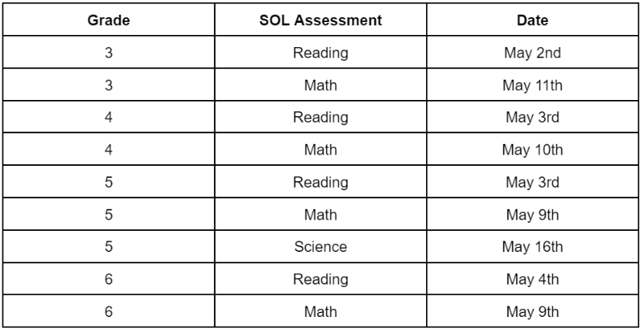Select the May 3rd date for Grade 4 Reading
Screen dimensions: 644x330
[x=532, y=118]
